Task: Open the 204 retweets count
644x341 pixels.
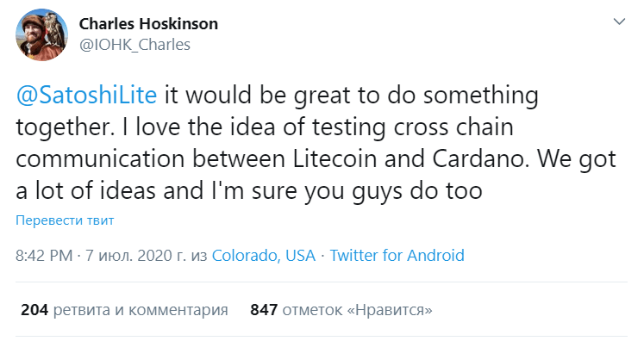Action: (x=34, y=310)
